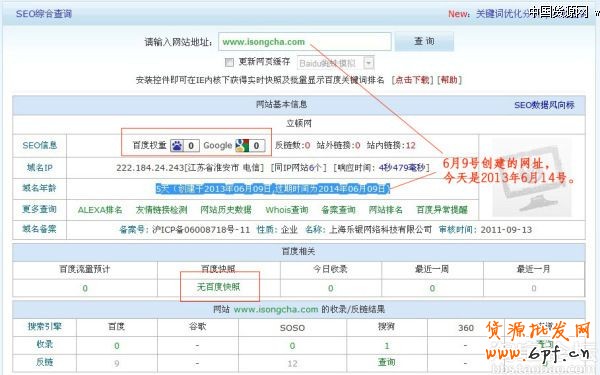600x375 pixels.
Task: Click the 无百度快照 snapshot link
Action: [218, 287]
